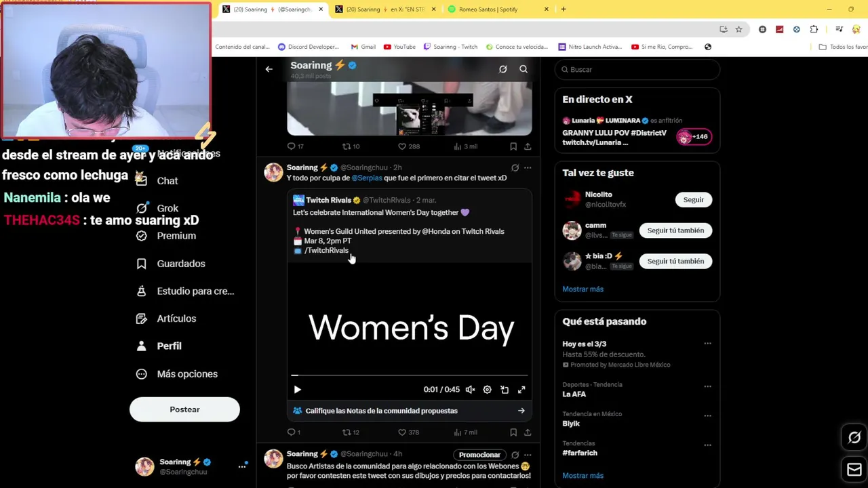Open Artículos in the sidebar
868x488 pixels.
[x=166, y=319]
